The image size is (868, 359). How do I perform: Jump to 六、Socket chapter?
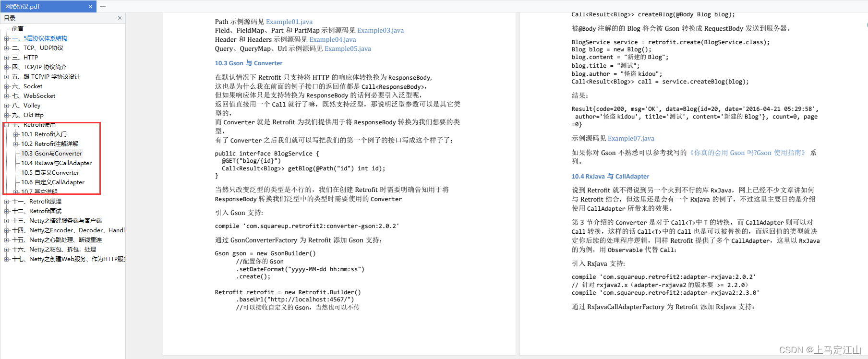click(x=27, y=86)
